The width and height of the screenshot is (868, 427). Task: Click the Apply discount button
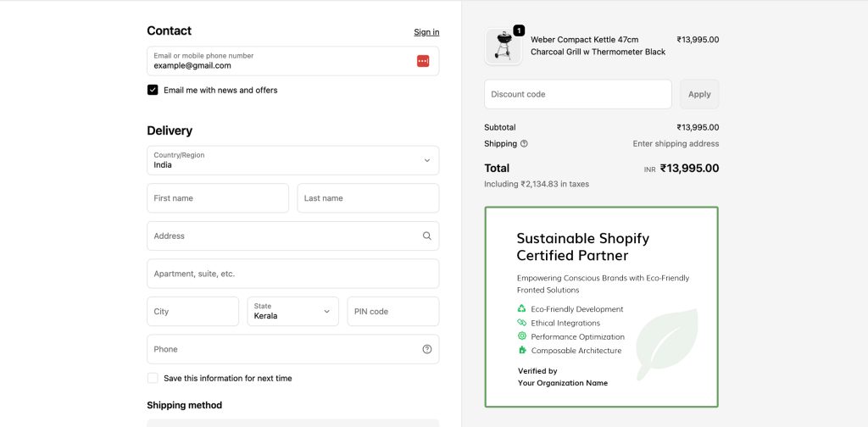[699, 94]
